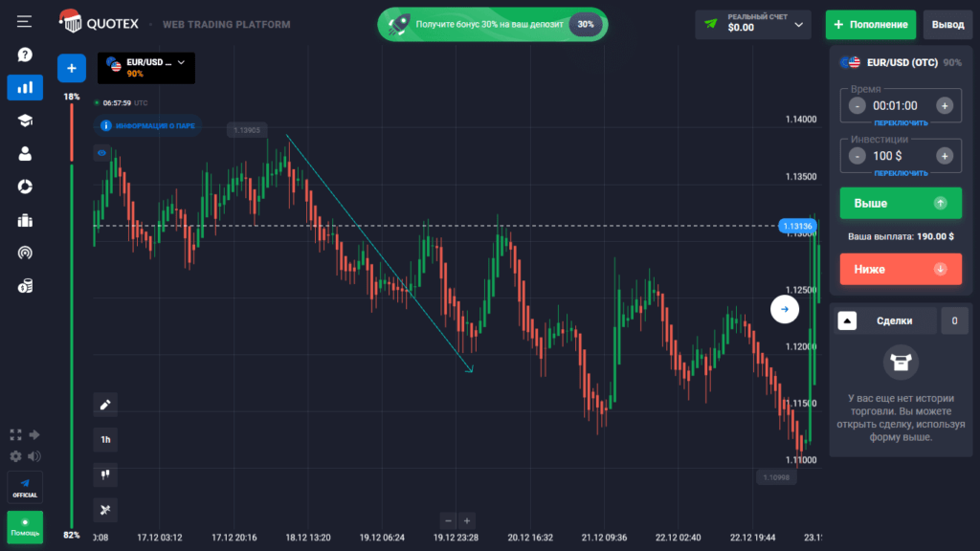Toggle fullscreen mode icon
980x551 pixels.
point(15,434)
